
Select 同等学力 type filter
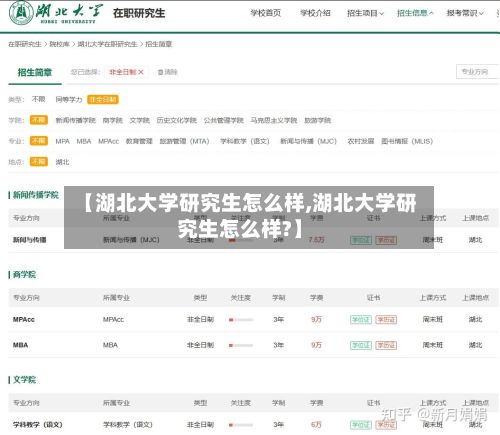click(69, 99)
